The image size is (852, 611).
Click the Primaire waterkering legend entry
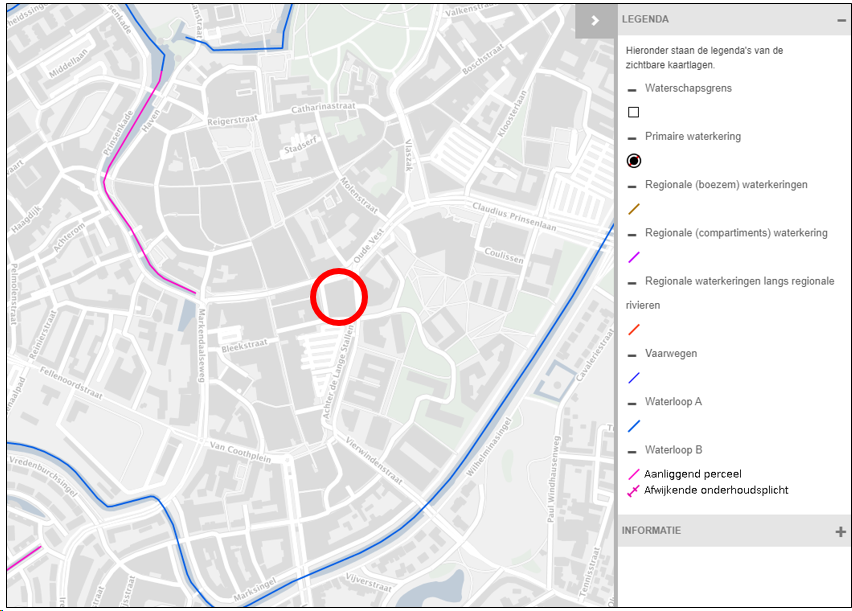pos(693,136)
